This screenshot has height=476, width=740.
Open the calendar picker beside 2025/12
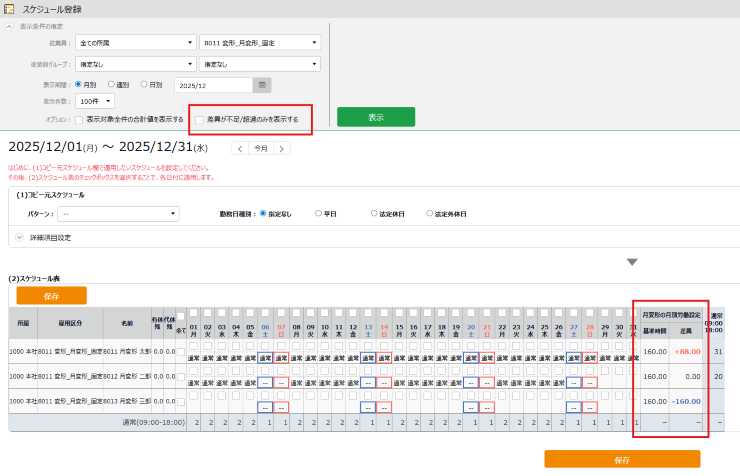(x=261, y=85)
